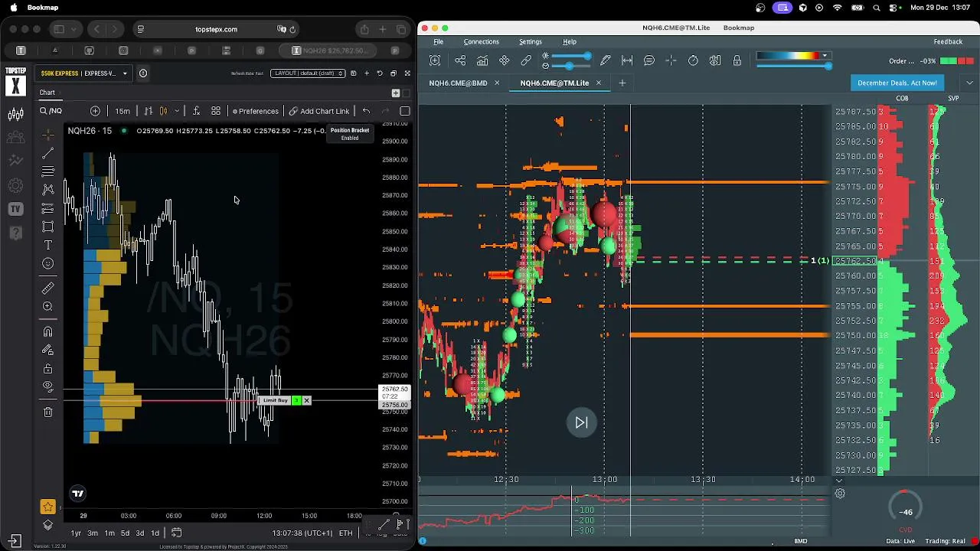This screenshot has height=551, width=980.
Task: Open the LAYOUT default (draft) selector
Action: 306,73
